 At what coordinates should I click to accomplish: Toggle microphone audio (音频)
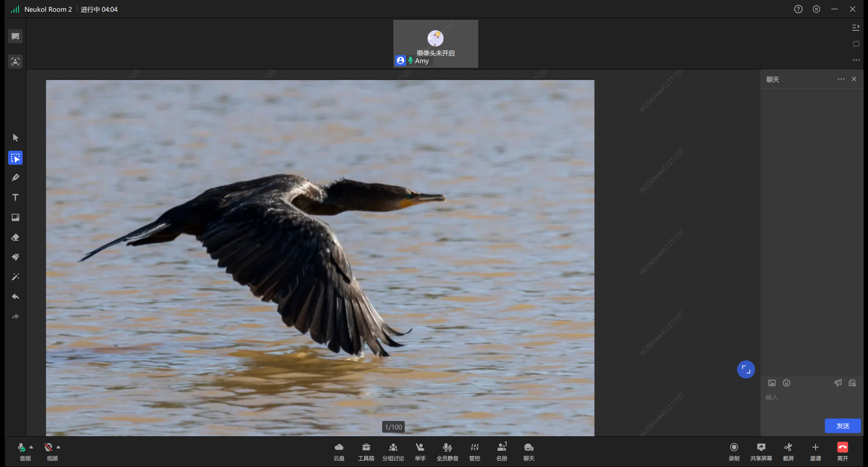click(22, 451)
